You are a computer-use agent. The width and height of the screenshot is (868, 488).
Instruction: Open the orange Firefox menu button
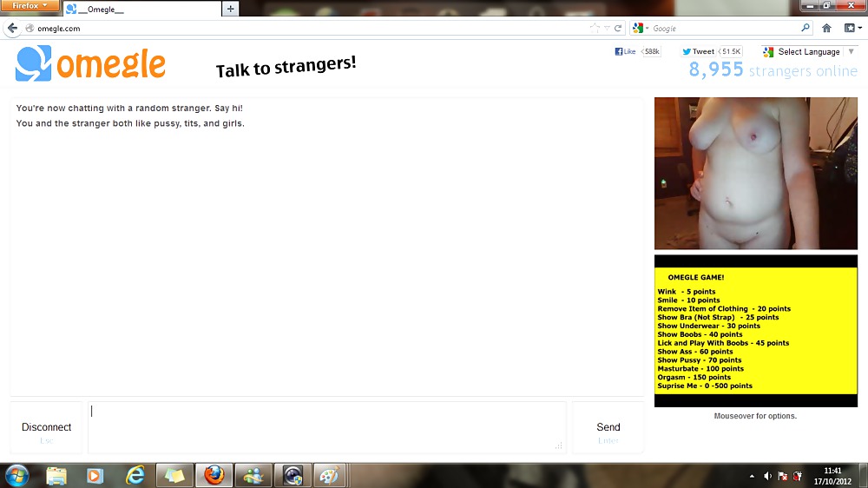click(x=30, y=6)
